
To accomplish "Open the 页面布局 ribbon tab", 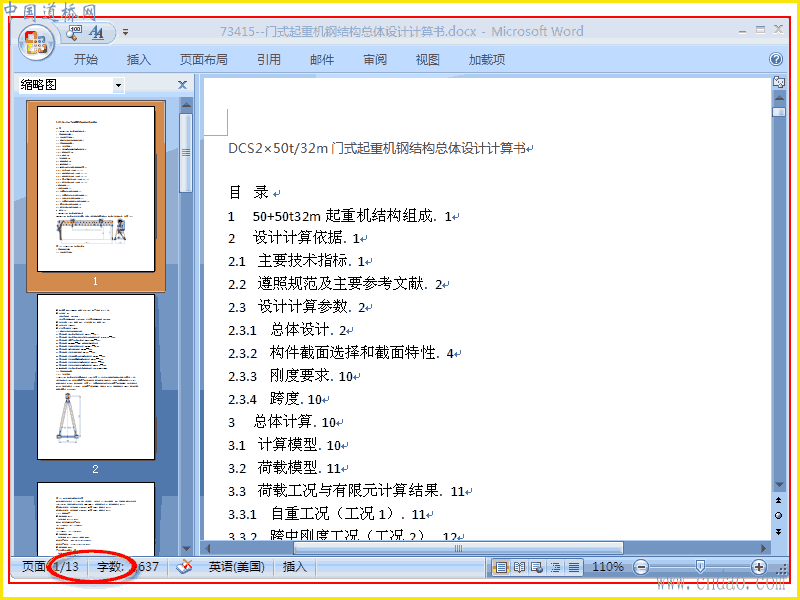I will pyautogui.click(x=204, y=60).
